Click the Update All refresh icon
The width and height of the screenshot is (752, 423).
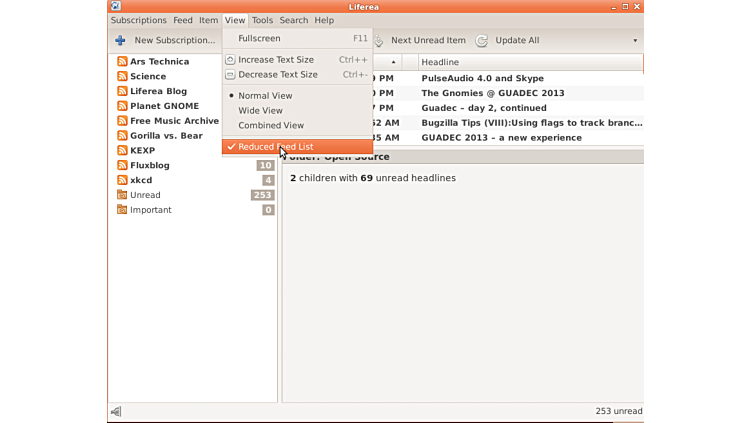(x=482, y=41)
